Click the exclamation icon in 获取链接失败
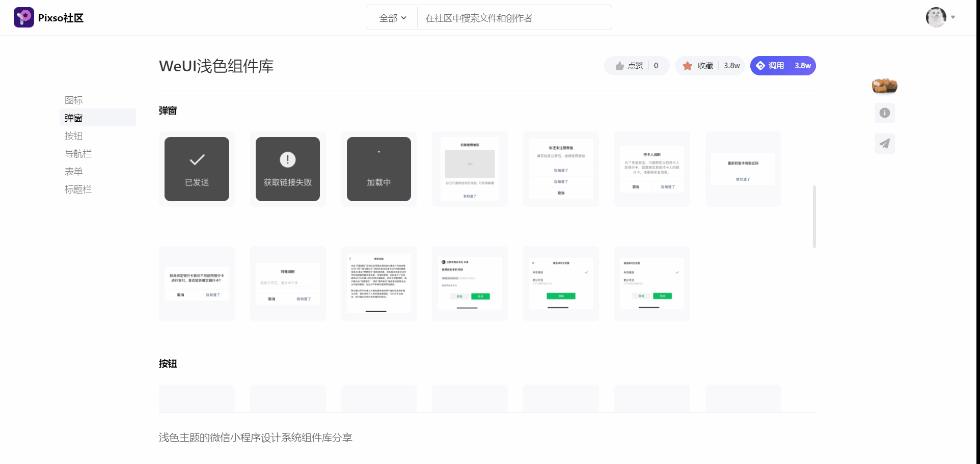This screenshot has width=980, height=464. pos(288,160)
